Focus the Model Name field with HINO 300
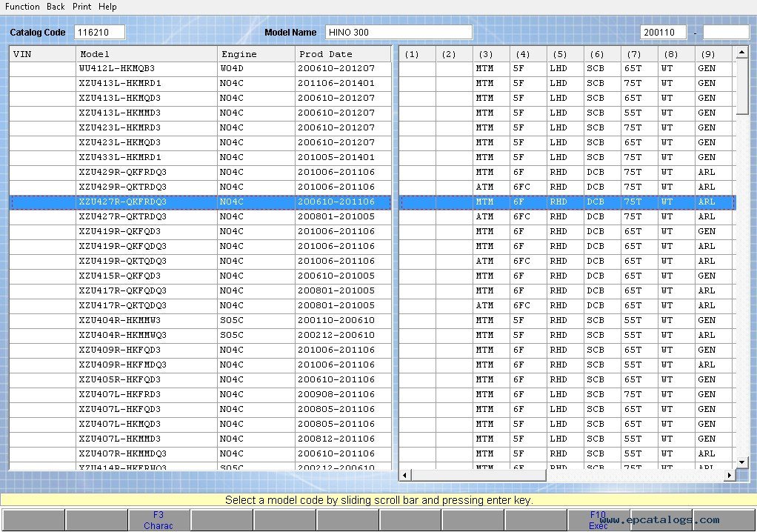757x532 pixels. pos(398,33)
